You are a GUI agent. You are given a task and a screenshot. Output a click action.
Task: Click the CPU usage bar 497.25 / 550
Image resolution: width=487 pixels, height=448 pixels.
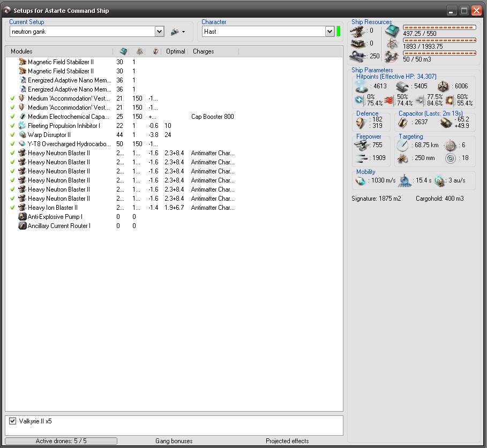[439, 27]
